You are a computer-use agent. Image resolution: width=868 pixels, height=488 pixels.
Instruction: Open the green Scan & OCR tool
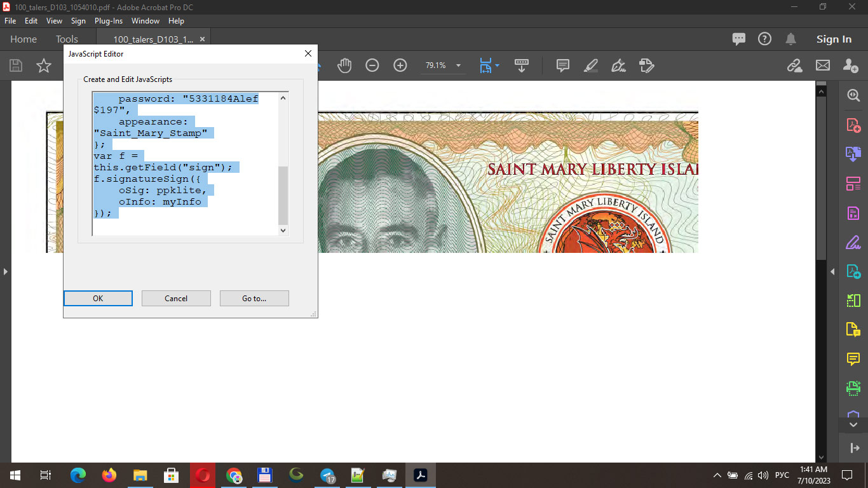[853, 388]
